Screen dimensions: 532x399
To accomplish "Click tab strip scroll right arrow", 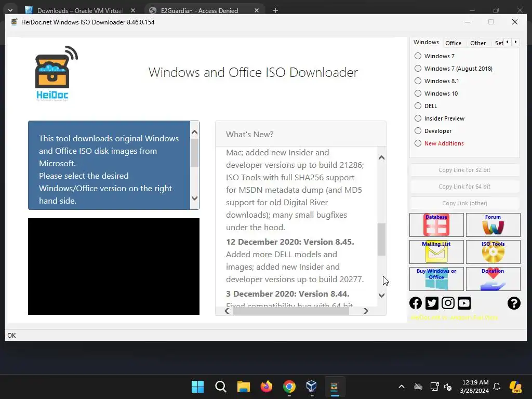I will (x=516, y=42).
